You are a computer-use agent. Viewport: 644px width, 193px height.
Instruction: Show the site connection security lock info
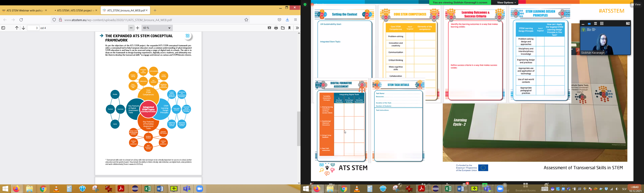60,20
